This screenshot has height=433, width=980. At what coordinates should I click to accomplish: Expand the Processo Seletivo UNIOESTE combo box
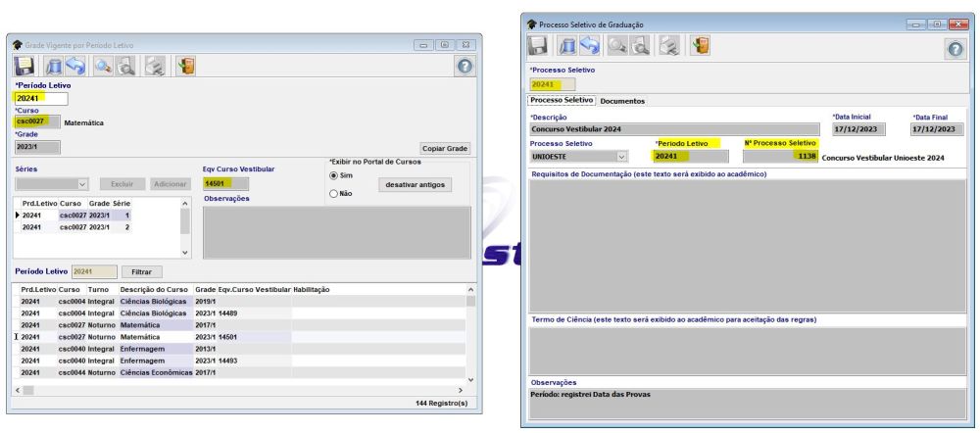point(620,156)
